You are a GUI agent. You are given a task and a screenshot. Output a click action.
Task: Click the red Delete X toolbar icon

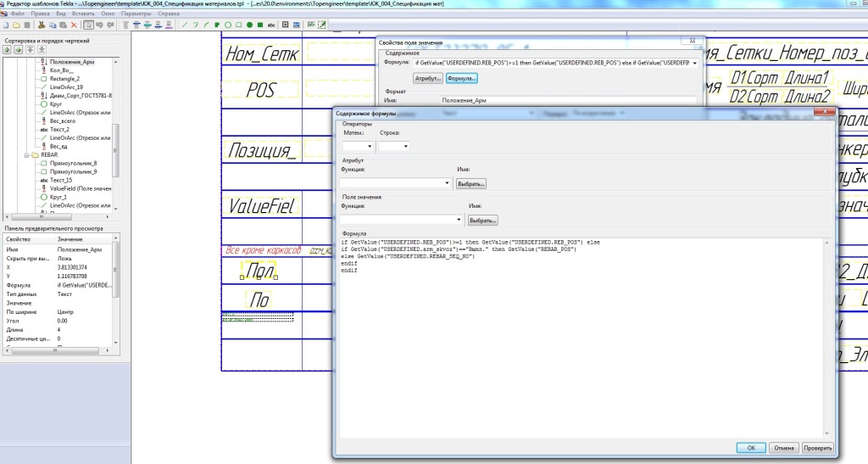(74, 25)
